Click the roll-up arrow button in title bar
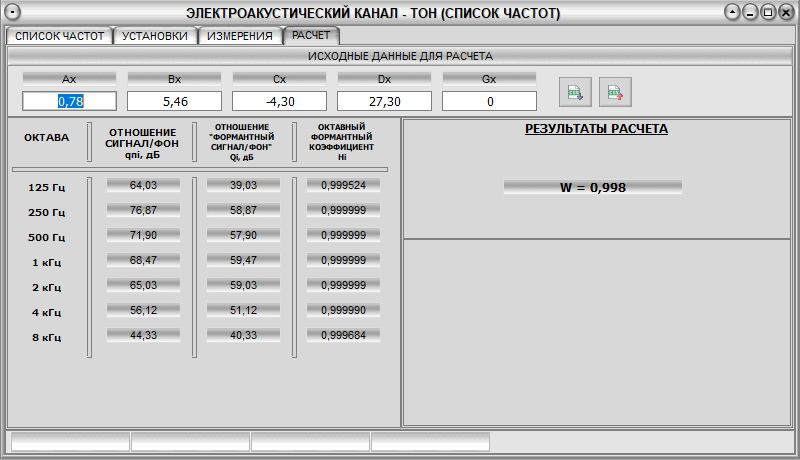800x460 pixels. (733, 13)
